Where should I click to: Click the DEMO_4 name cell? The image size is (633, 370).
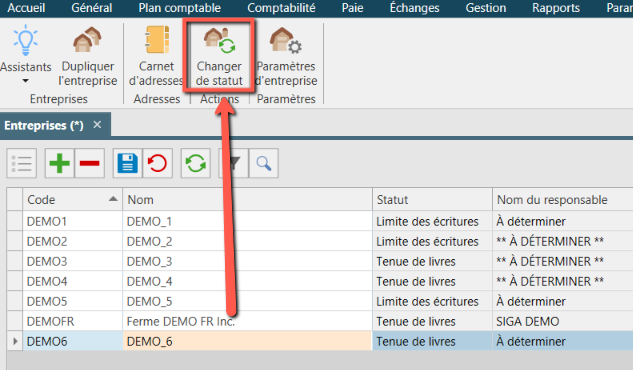point(247,281)
